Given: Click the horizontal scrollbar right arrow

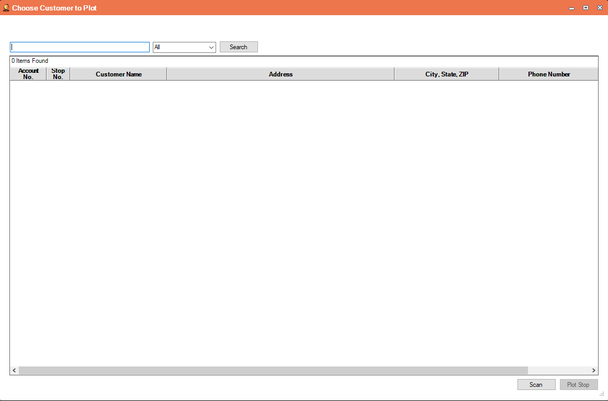Looking at the screenshot, I should (593, 370).
